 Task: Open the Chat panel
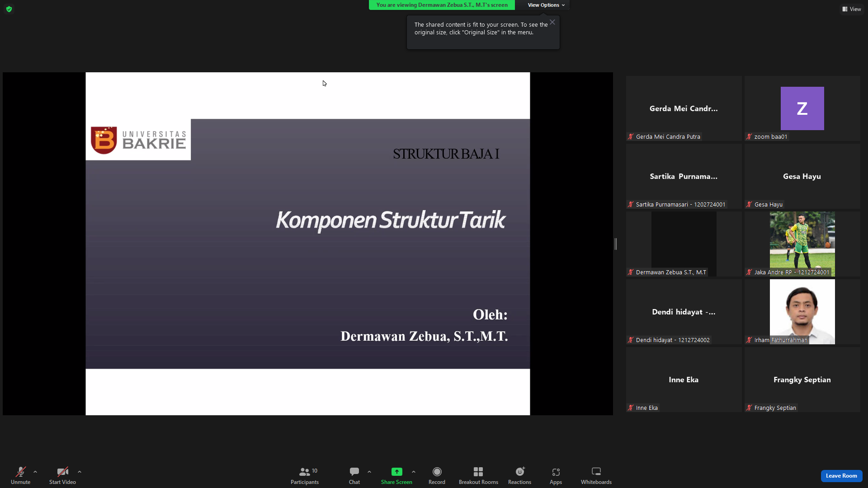coord(354,475)
